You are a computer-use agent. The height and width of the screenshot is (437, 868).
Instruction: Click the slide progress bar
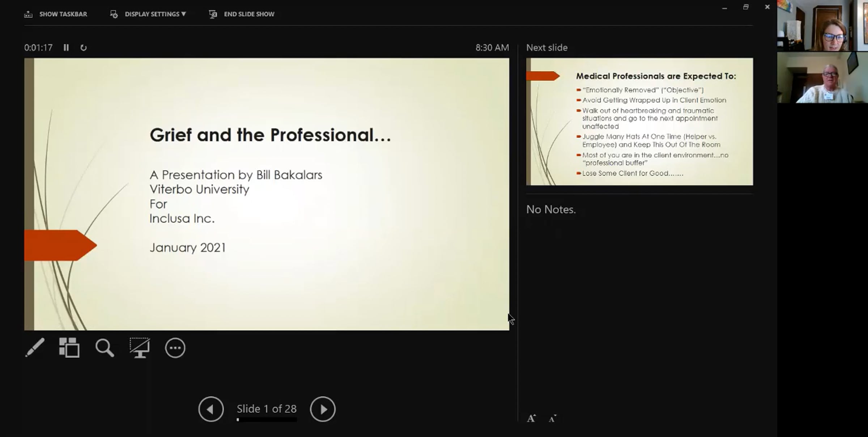(267, 420)
